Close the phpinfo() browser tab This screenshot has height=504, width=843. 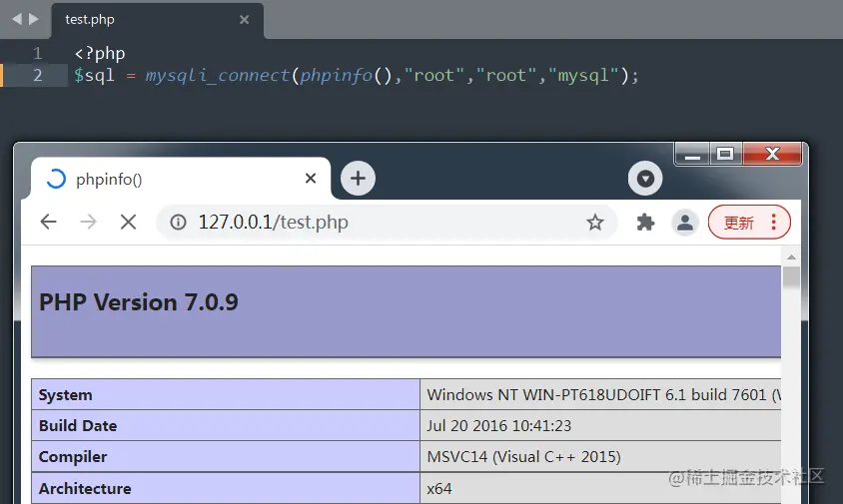click(x=311, y=179)
